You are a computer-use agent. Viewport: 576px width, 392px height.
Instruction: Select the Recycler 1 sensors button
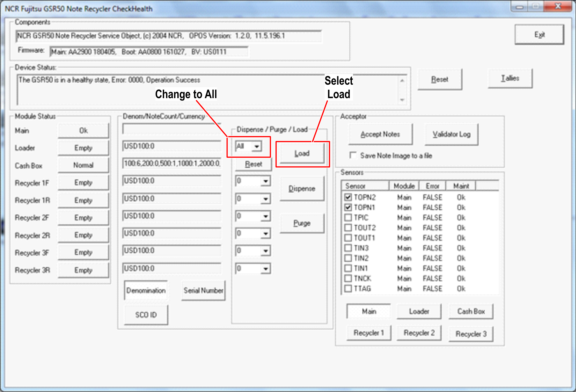(369, 333)
